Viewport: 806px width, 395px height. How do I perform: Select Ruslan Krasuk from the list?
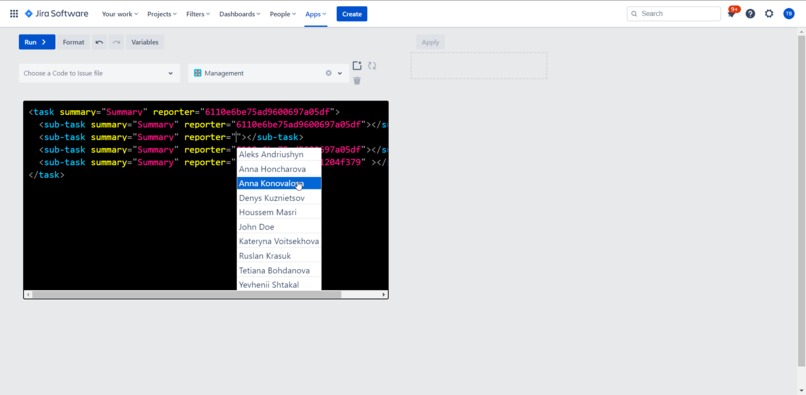[x=279, y=256]
